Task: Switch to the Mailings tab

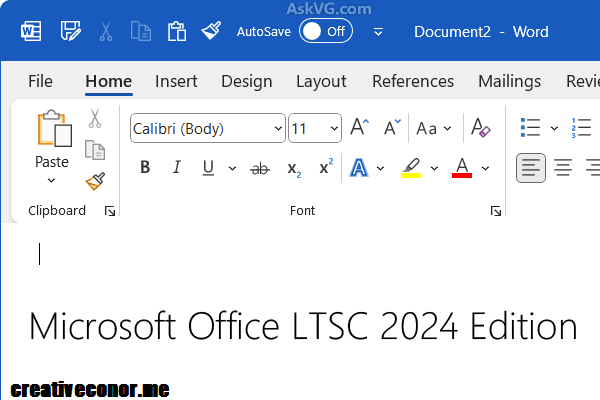Action: point(510,82)
